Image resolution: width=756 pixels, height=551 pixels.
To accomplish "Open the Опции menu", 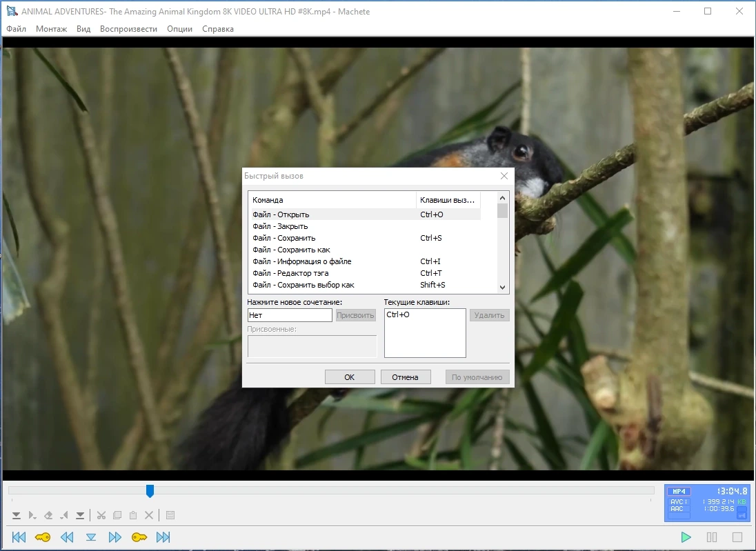I will point(179,29).
